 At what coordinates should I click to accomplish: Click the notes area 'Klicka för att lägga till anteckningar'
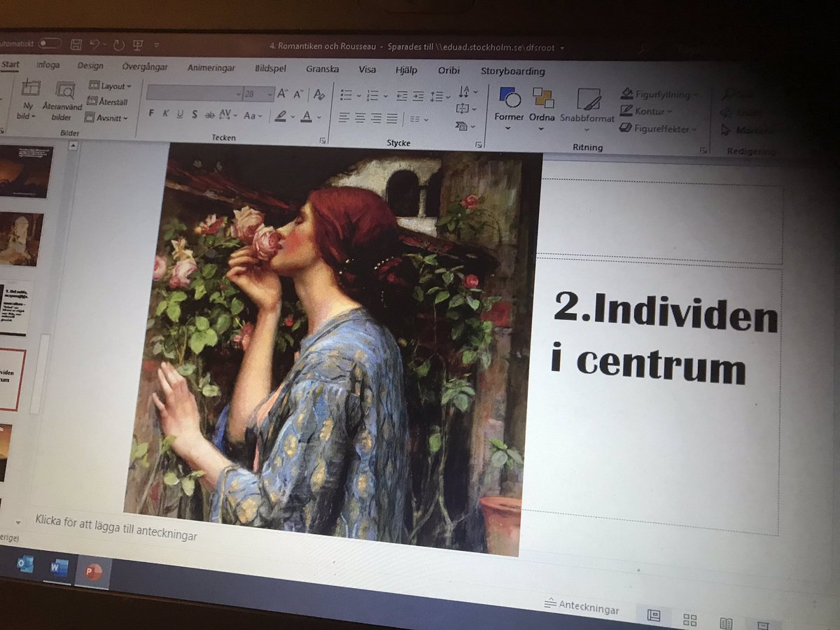click(x=116, y=528)
